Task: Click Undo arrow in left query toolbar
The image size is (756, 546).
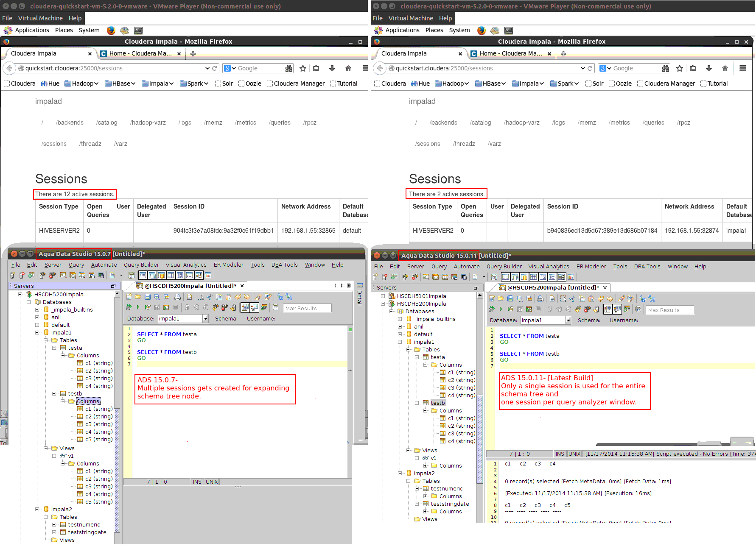Action: (238, 297)
